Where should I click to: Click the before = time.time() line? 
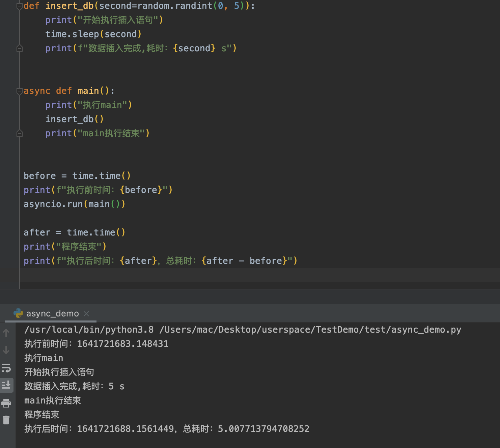(77, 176)
